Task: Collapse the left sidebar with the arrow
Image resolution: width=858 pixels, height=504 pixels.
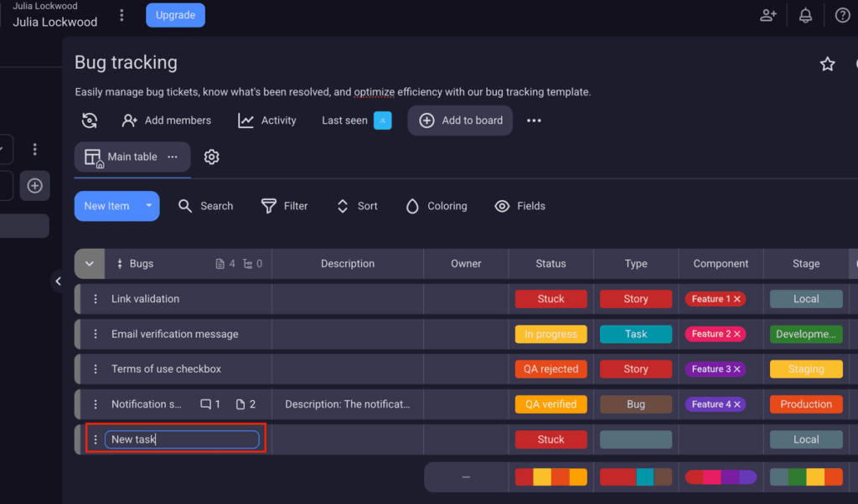Action: coord(58,281)
